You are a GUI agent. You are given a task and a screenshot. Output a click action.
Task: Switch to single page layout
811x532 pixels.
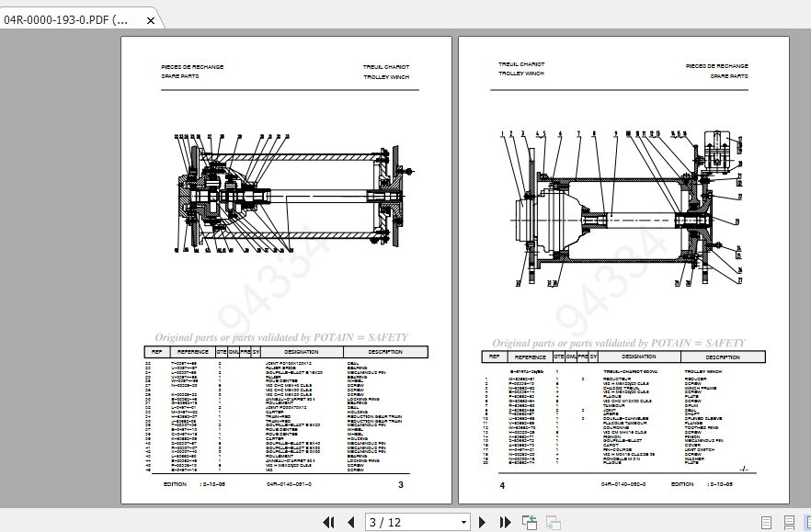pos(766,522)
